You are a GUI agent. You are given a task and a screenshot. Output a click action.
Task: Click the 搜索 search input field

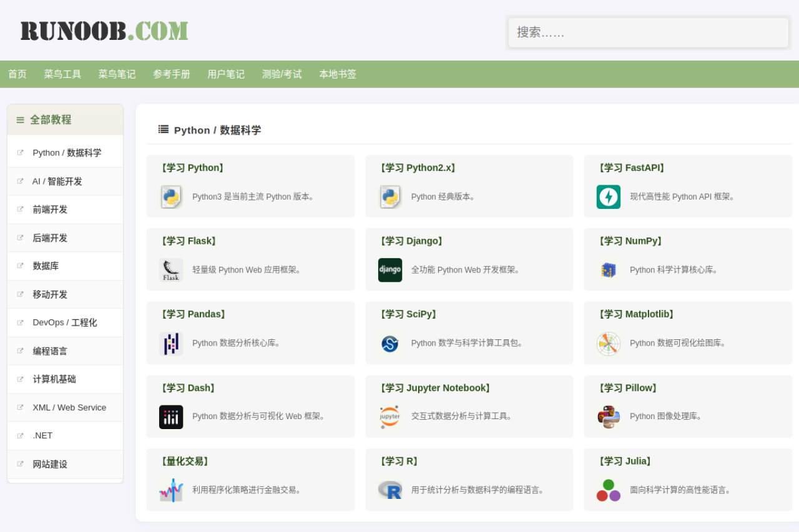tap(649, 32)
